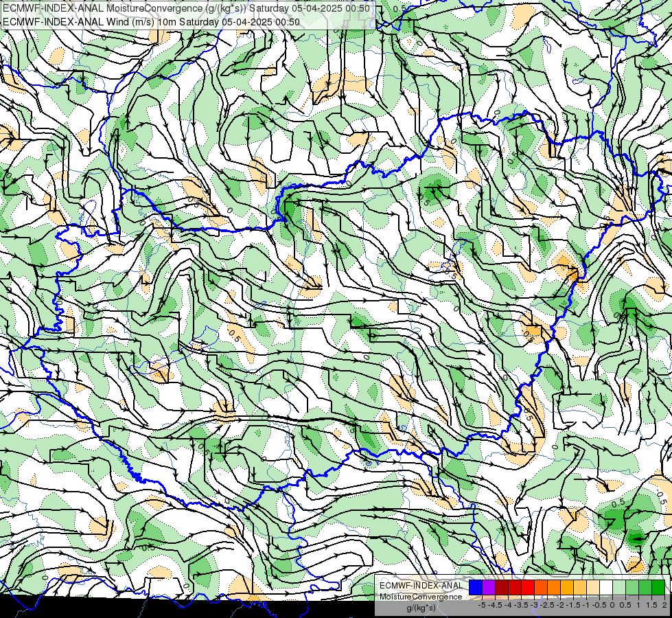
Task: Click the MoistureConvergence title line at top
Action: [187, 8]
